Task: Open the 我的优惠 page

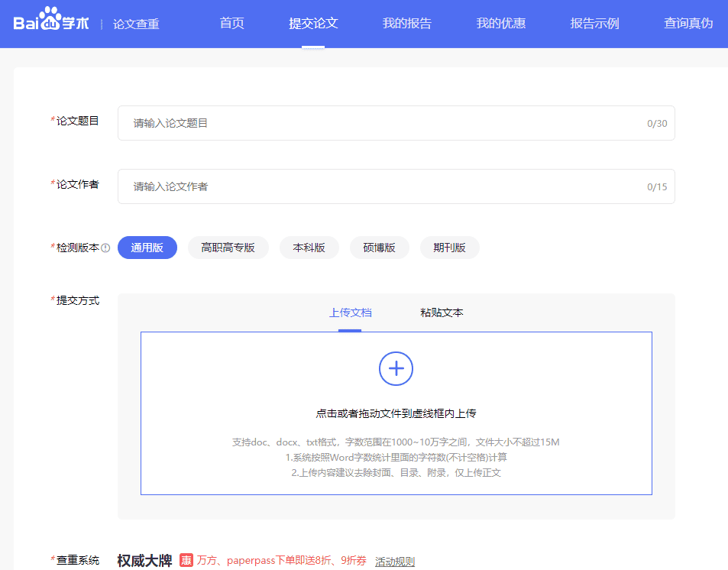Action: [500, 24]
